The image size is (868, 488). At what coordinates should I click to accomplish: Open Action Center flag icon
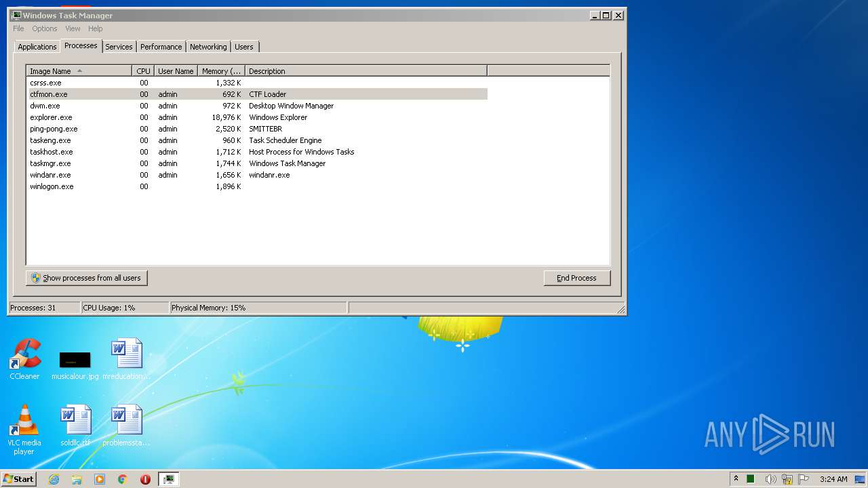pyautogui.click(x=804, y=479)
